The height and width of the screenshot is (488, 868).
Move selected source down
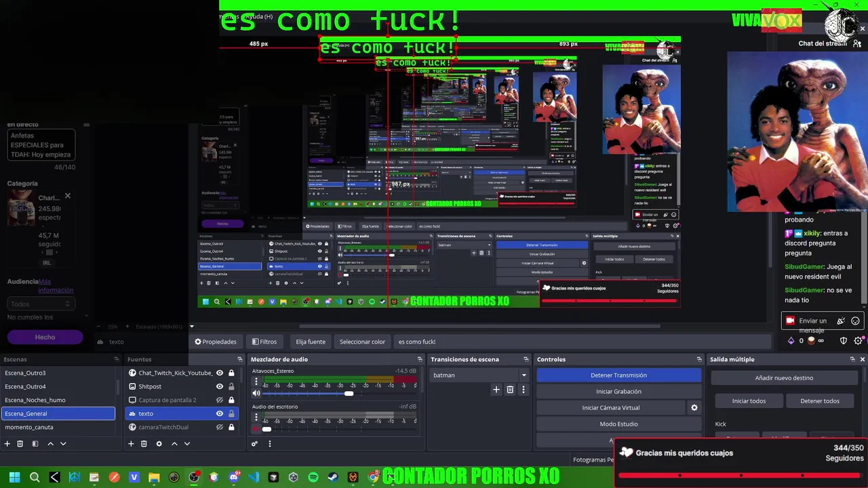pos(187,444)
